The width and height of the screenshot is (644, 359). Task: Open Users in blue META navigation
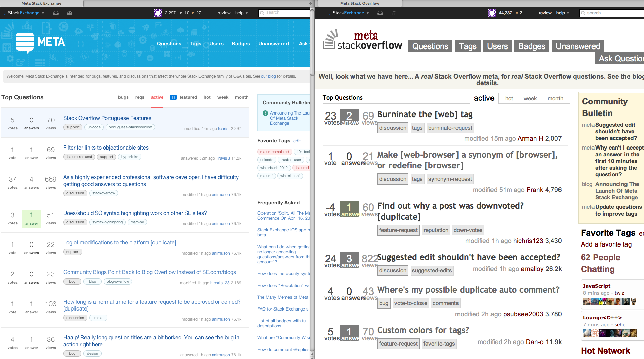pos(216,44)
